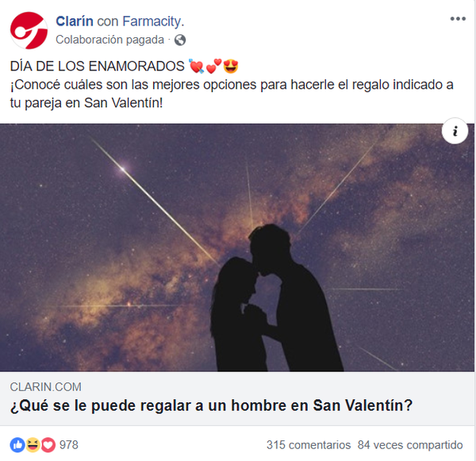Click the 'DÍA DE LOS ENAMORADOS' post text

[97, 66]
